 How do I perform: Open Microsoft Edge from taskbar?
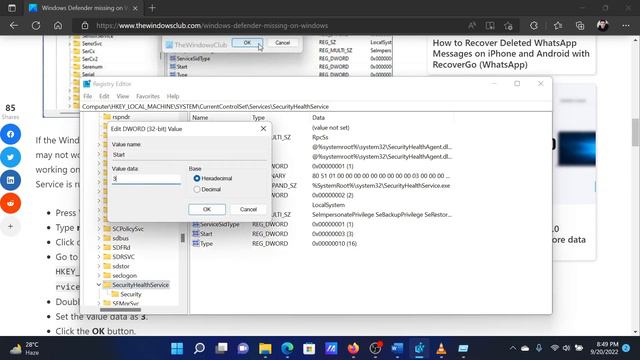[287, 348]
